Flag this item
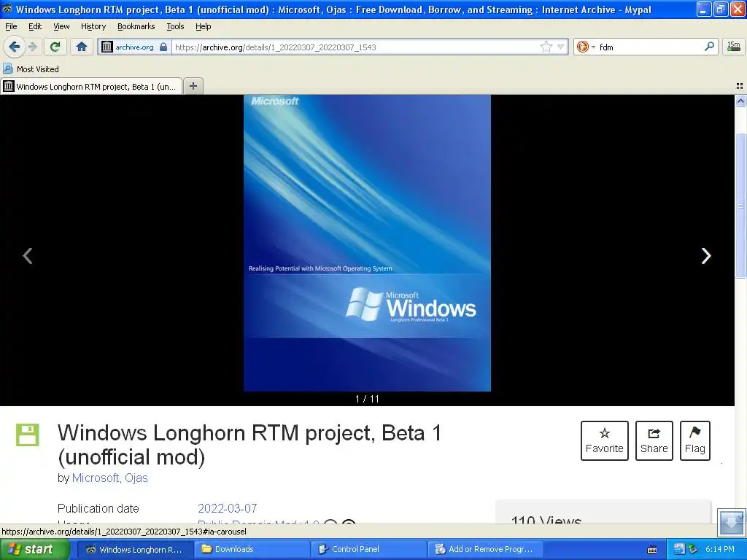Viewport: 747px width, 560px height. click(x=694, y=440)
